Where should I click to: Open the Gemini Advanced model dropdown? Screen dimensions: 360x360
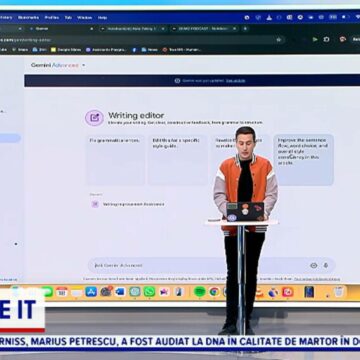tap(58, 65)
